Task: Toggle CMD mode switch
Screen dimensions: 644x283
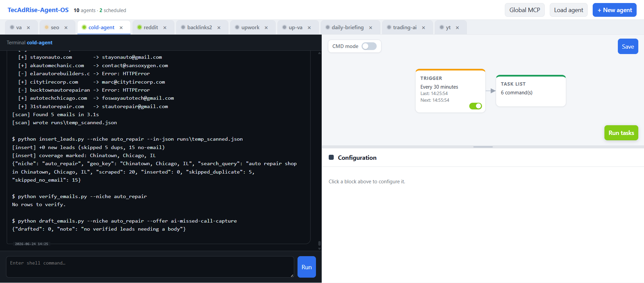Action: pos(369,46)
